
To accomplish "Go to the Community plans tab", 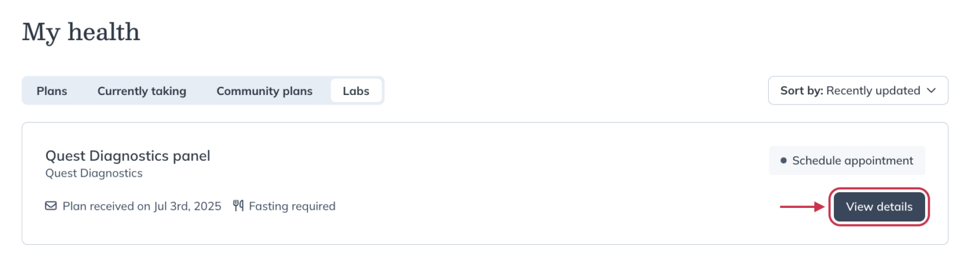I will tap(264, 91).
